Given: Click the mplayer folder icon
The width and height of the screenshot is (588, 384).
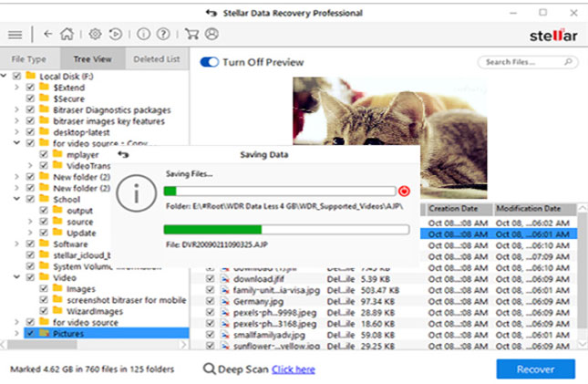Looking at the screenshot, I should pos(57,154).
